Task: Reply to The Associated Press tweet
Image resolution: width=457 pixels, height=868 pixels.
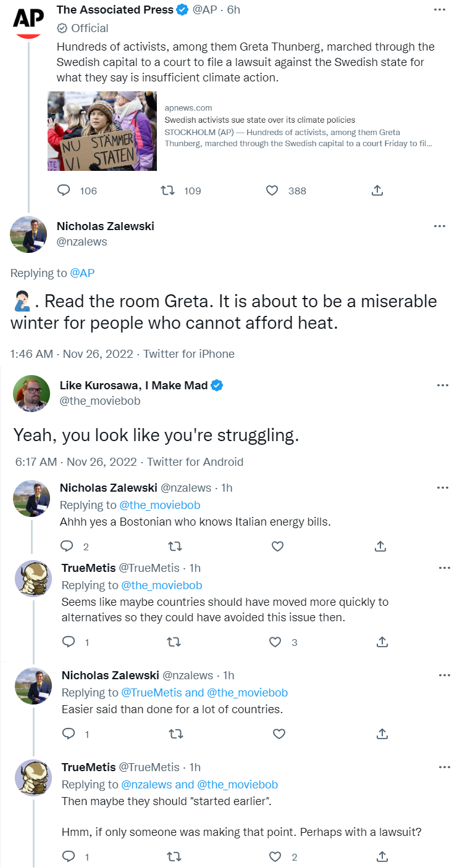Action: tap(64, 191)
